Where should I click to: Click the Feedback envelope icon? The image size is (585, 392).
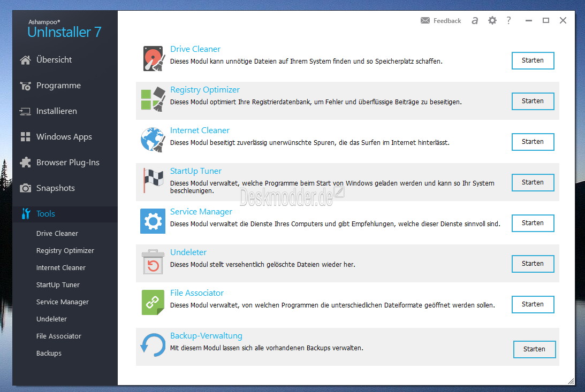[425, 20]
